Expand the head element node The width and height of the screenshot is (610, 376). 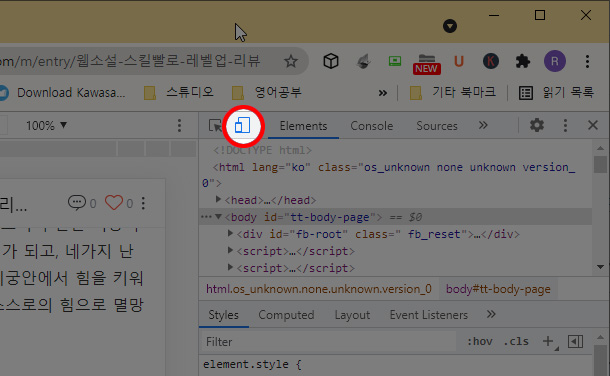[x=219, y=199]
